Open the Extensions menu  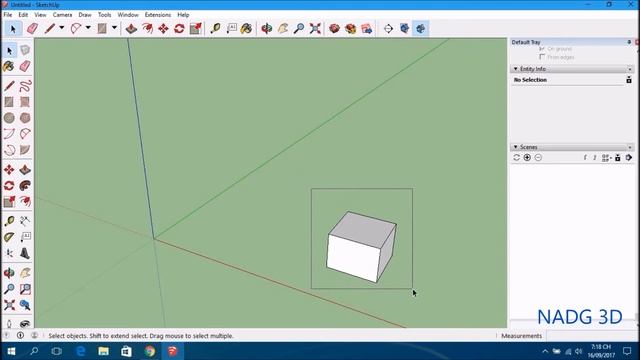(158, 15)
